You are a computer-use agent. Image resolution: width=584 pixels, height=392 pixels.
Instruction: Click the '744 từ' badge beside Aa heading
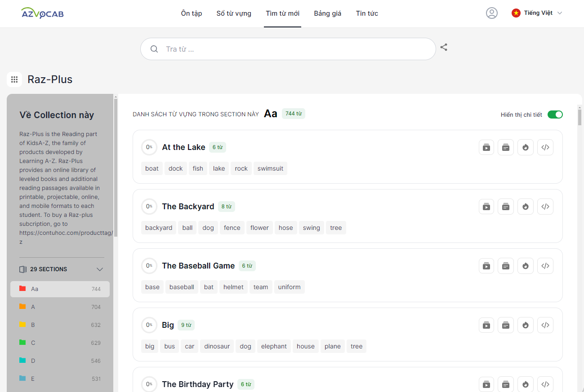[294, 114]
